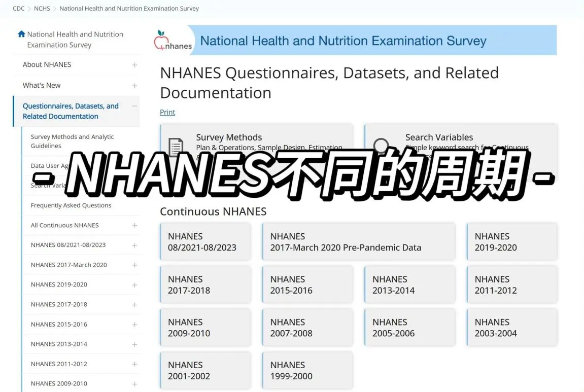Viewport: 584px width, 392px height.
Task: Expand the About NHANES plus toggle
Action: click(134, 65)
